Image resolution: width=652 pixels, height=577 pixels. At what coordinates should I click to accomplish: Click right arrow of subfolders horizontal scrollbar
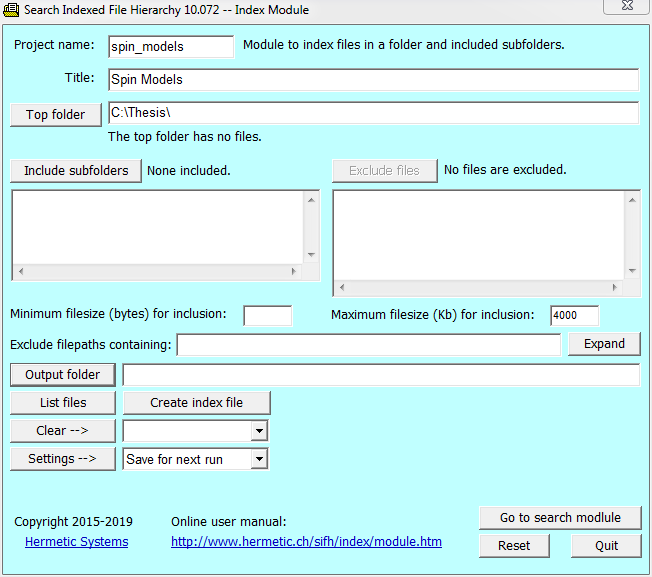tap(294, 271)
